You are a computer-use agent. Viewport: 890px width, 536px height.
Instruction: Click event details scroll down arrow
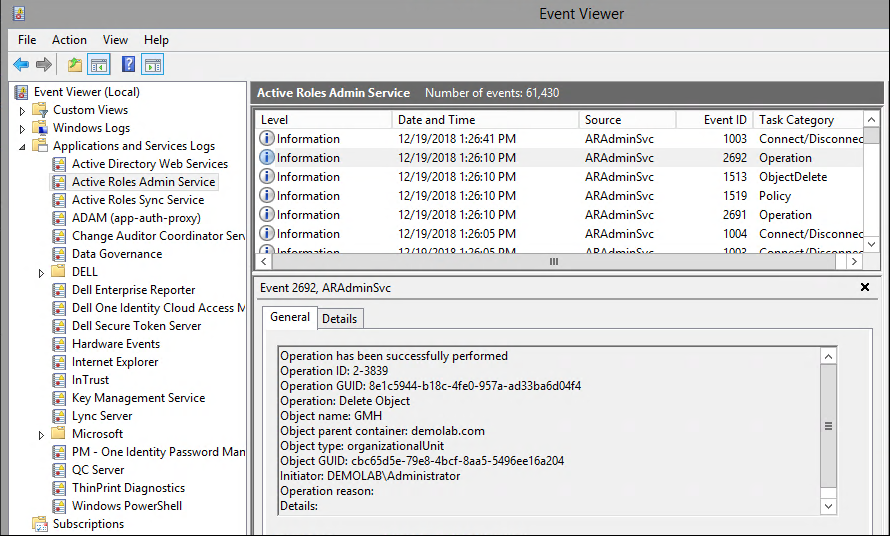tap(828, 506)
